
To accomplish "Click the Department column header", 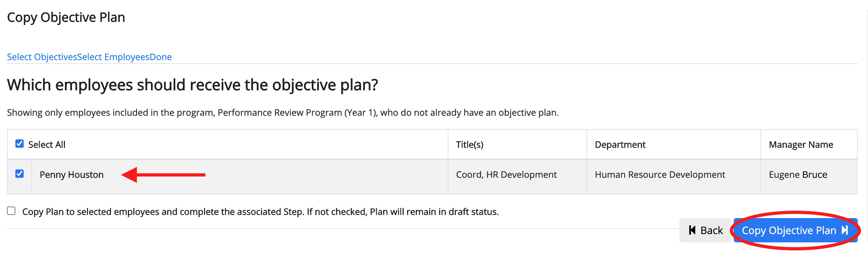I will tap(620, 145).
